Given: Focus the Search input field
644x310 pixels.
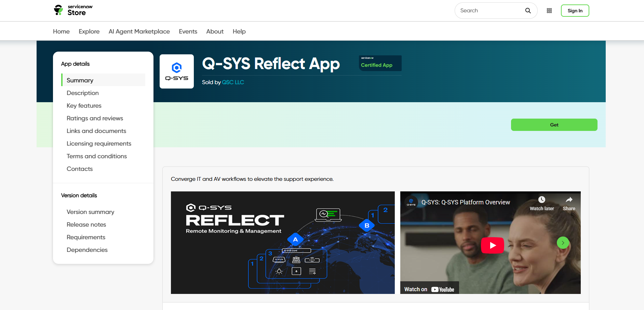Looking at the screenshot, I should pyautogui.click(x=490, y=11).
